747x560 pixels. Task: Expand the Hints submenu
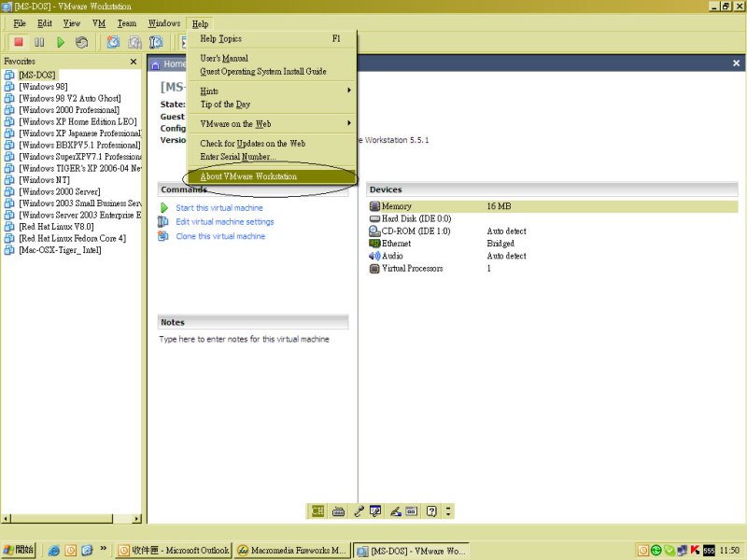pyautogui.click(x=272, y=91)
